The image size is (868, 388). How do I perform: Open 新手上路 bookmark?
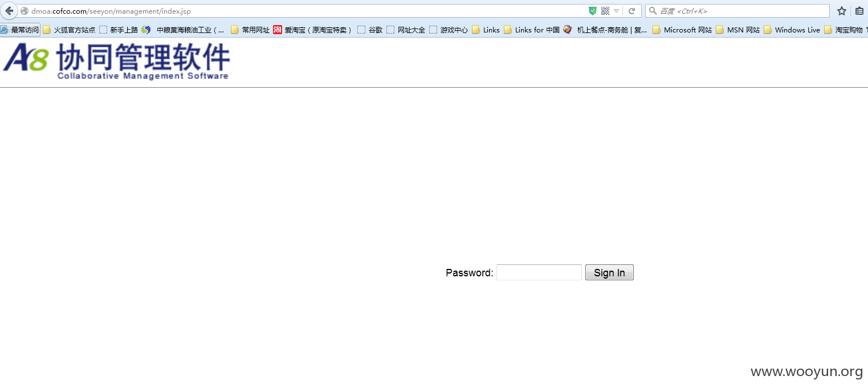pyautogui.click(x=119, y=30)
